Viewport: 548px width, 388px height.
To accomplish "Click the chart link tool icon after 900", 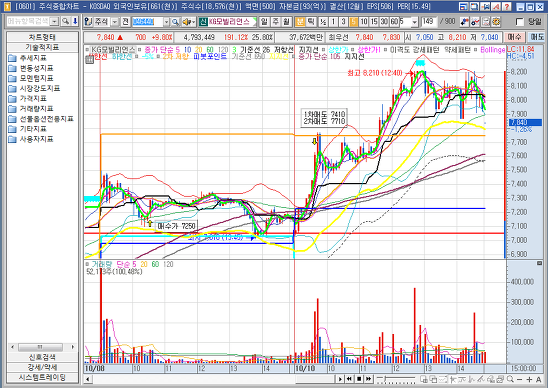I will pos(464,22).
